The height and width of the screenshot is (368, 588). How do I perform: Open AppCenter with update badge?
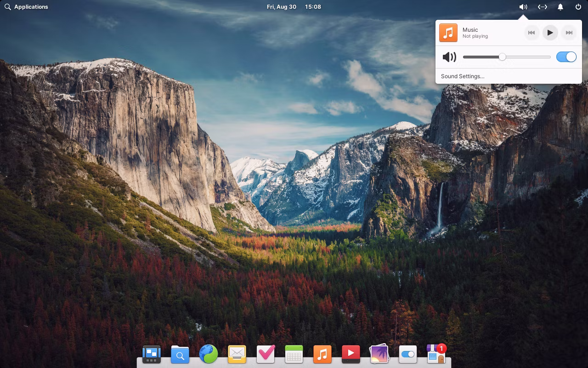pyautogui.click(x=436, y=355)
